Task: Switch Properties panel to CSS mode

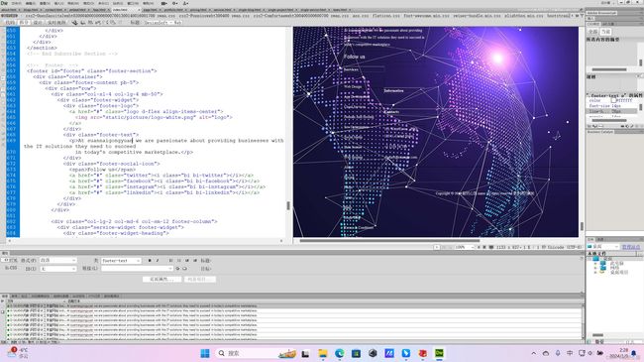Action: click(10, 268)
